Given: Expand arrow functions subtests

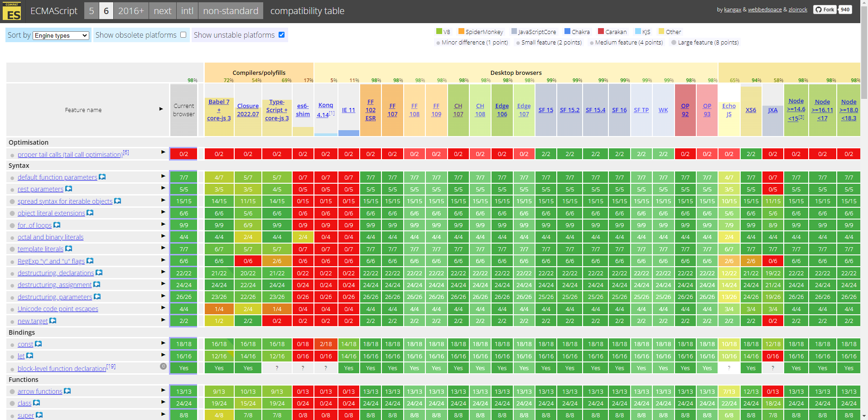Looking at the screenshot, I should tap(163, 390).
